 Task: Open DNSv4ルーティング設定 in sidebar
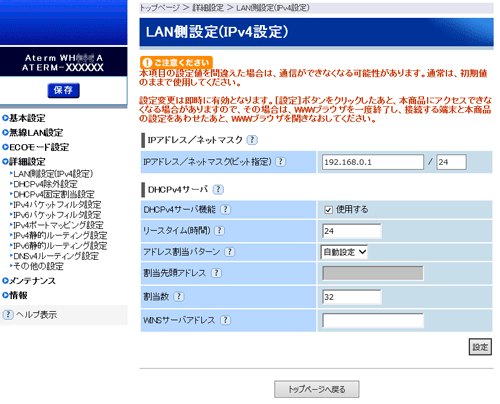point(56,256)
